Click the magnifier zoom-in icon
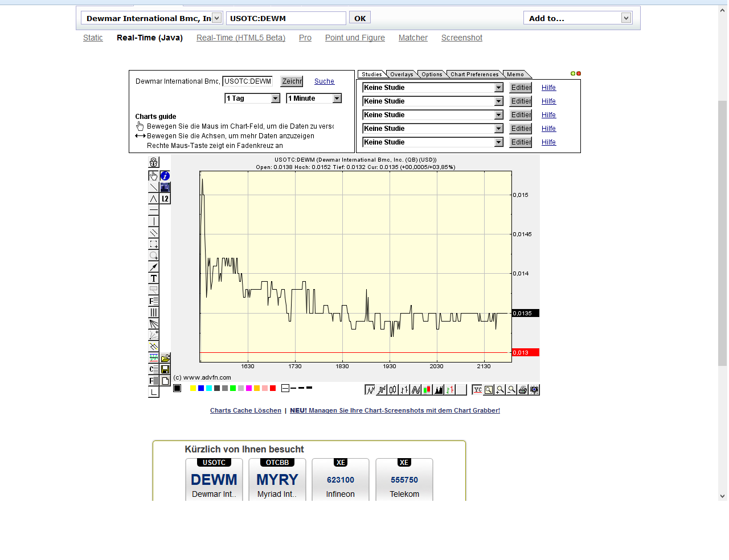Viewport: 729px width, 560px height. pyautogui.click(x=500, y=390)
